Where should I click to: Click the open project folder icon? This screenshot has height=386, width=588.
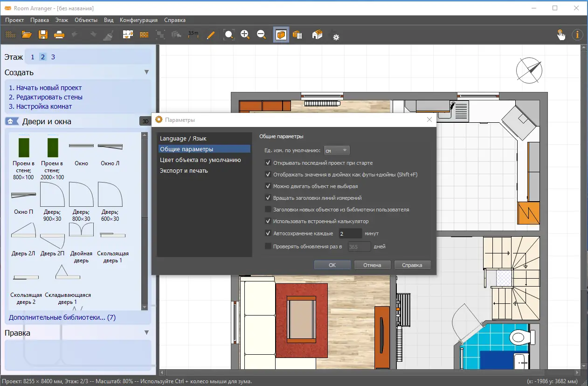click(27, 35)
